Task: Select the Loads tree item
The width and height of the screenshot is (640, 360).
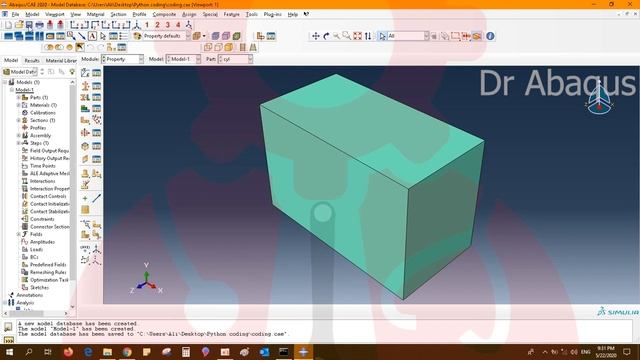Action: (x=36, y=249)
